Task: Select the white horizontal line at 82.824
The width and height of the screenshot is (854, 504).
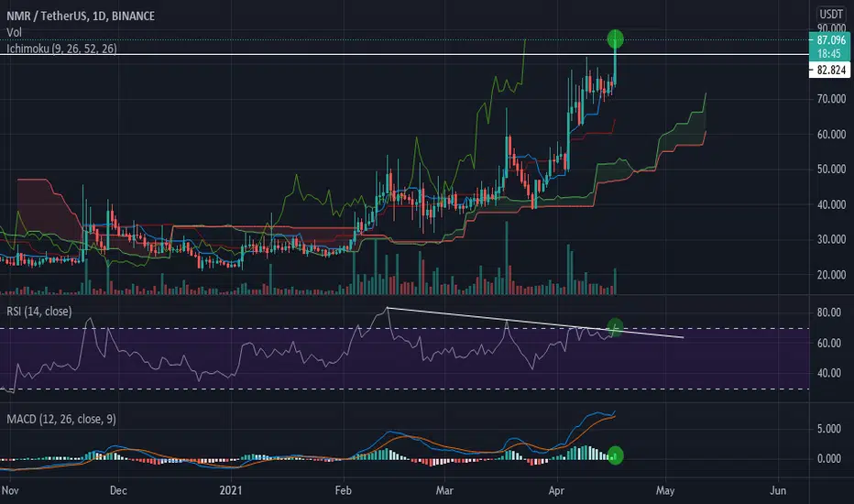Action: pyautogui.click(x=405, y=54)
